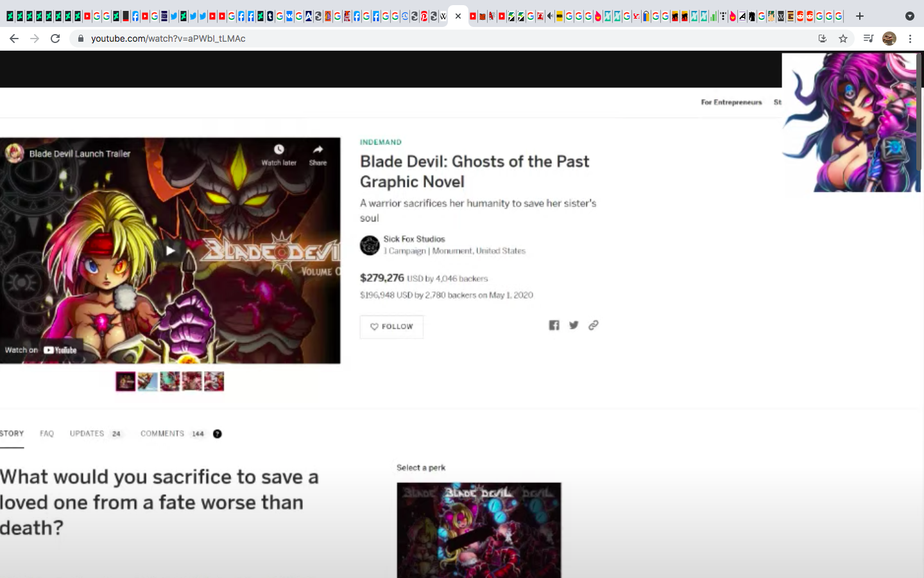
Task: Open the media controls icon in toolbar
Action: point(868,39)
